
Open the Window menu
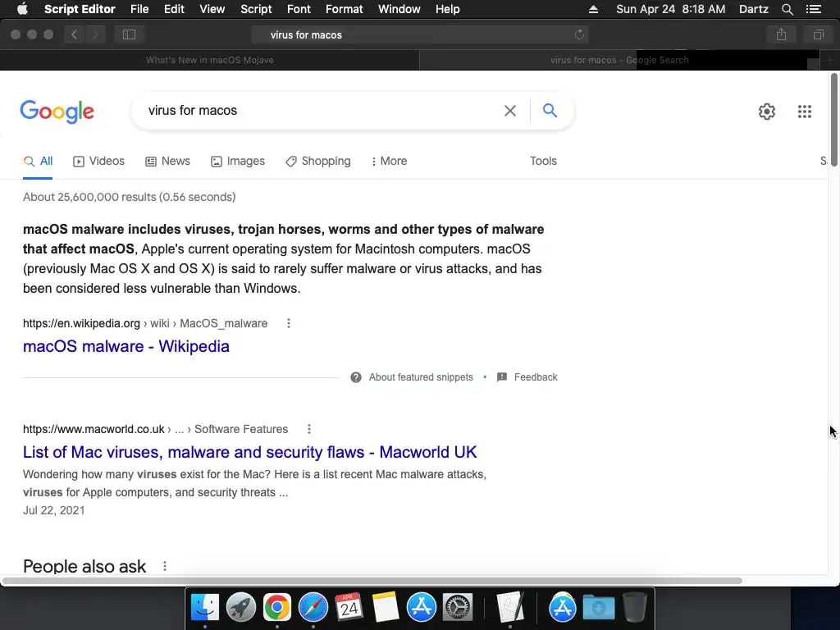point(399,9)
